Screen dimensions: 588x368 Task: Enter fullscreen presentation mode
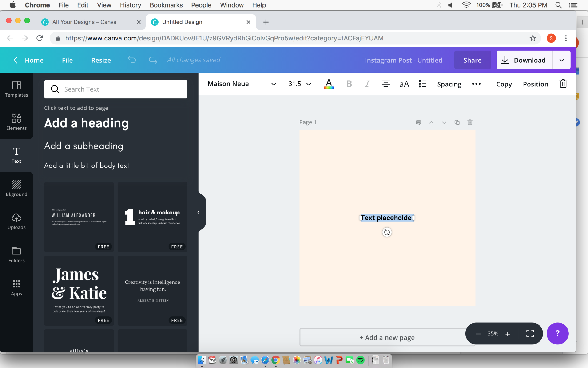click(530, 334)
